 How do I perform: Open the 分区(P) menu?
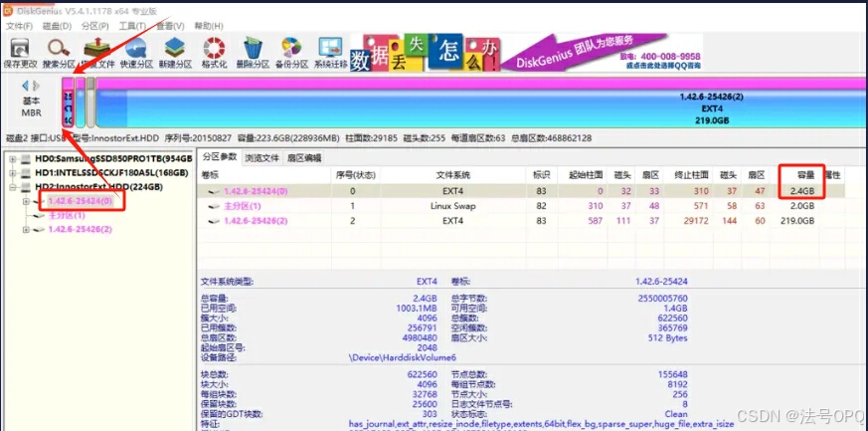tap(94, 26)
